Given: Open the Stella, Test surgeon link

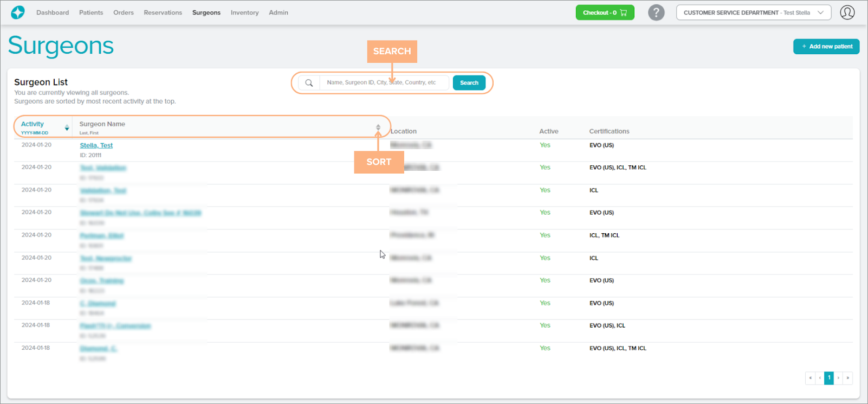Looking at the screenshot, I should click(96, 145).
